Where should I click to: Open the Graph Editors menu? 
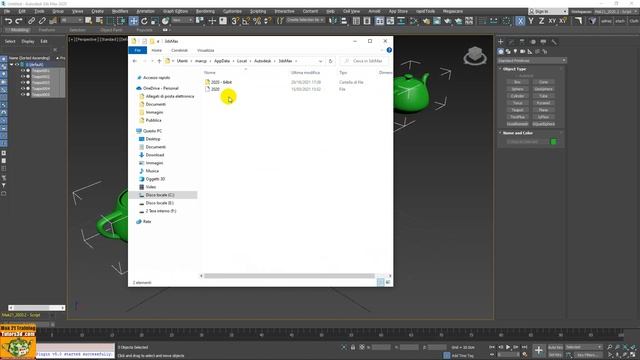pyautogui.click(x=175, y=11)
